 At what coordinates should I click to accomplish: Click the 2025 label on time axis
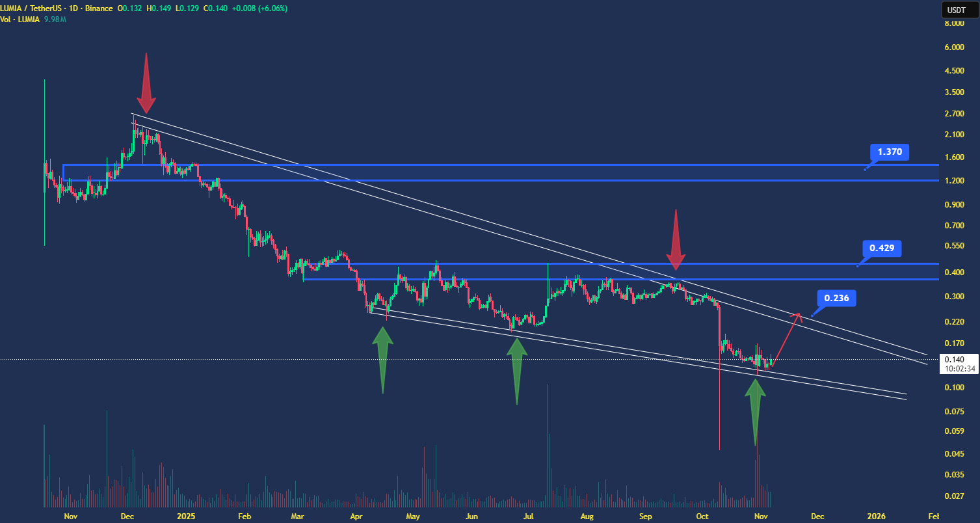coord(186,516)
